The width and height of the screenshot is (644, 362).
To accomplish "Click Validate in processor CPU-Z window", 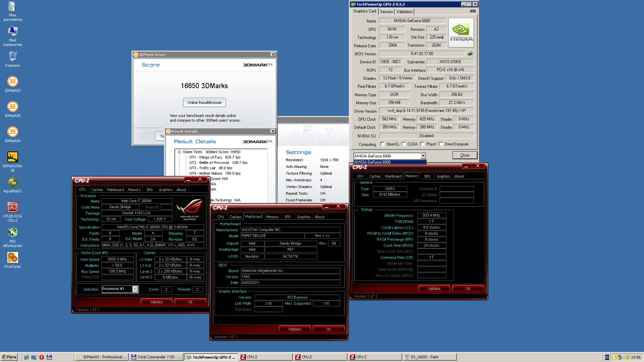I will [x=157, y=302].
